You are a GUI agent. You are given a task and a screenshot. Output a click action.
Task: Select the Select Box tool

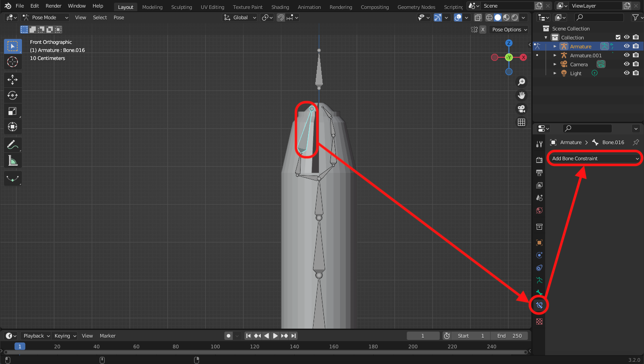pos(13,47)
